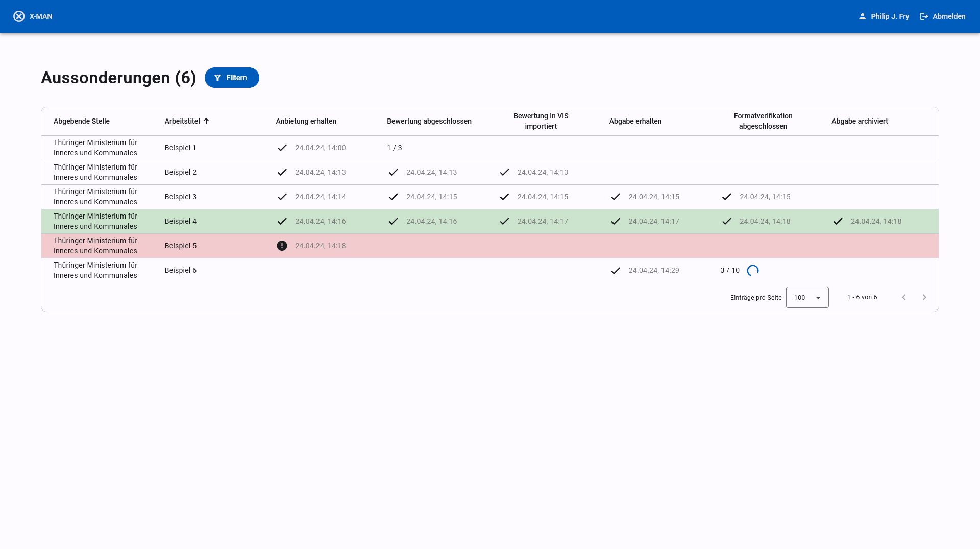Open the Beispiel 2 row

[490, 172]
